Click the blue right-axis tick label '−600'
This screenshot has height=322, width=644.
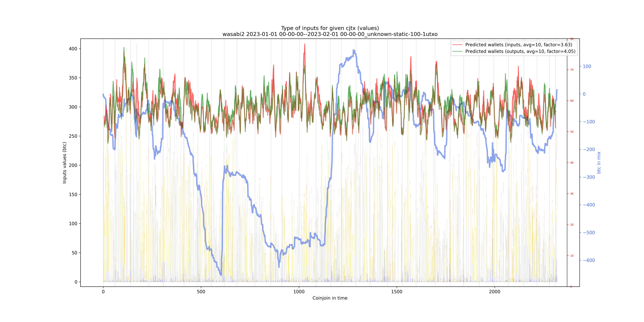pos(589,260)
